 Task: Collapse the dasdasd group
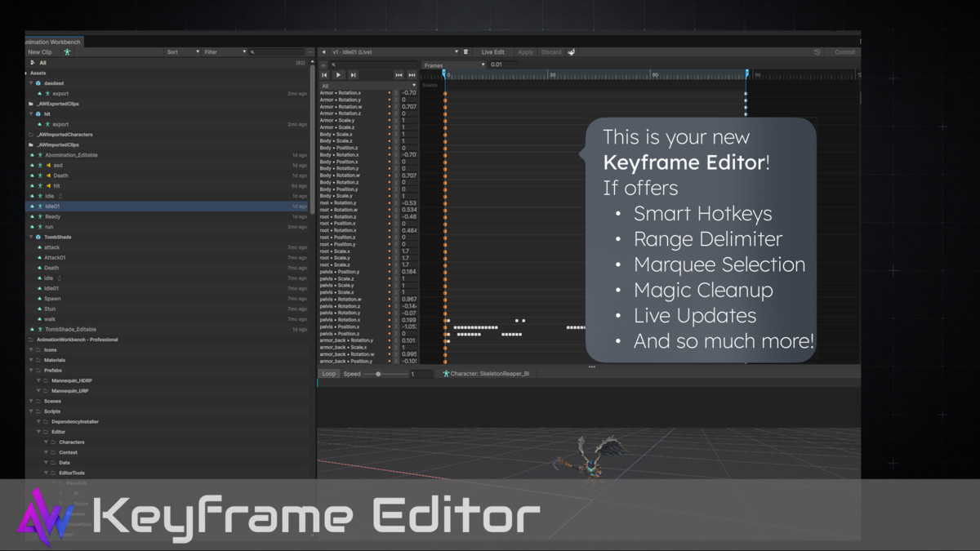click(31, 83)
